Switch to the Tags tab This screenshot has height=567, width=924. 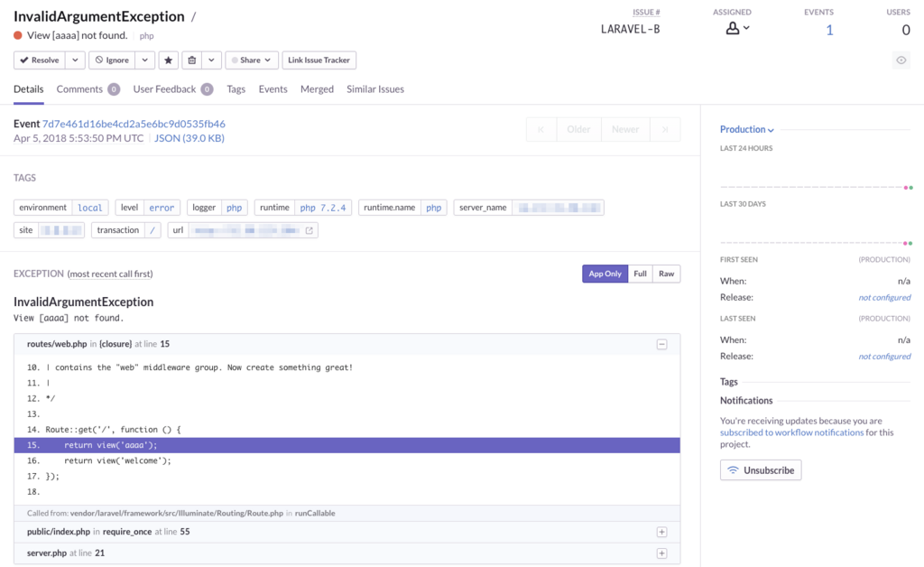pos(236,89)
